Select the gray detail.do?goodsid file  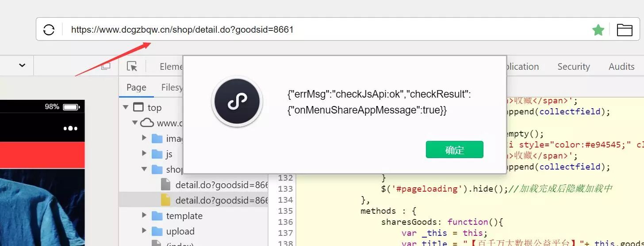(215, 185)
